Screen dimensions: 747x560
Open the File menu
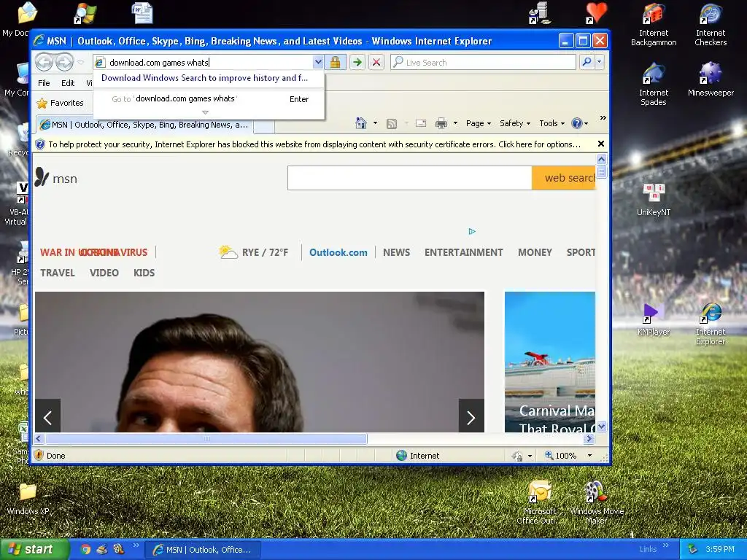coord(44,83)
